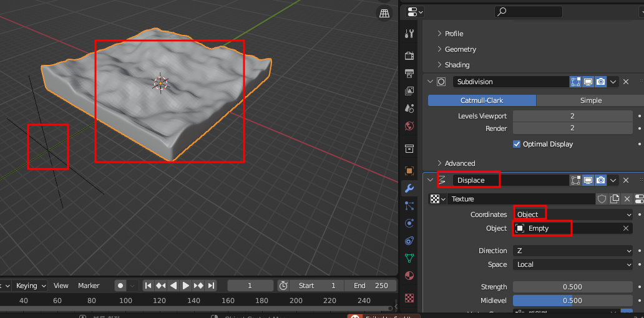Play the animation in reverse

click(x=173, y=286)
